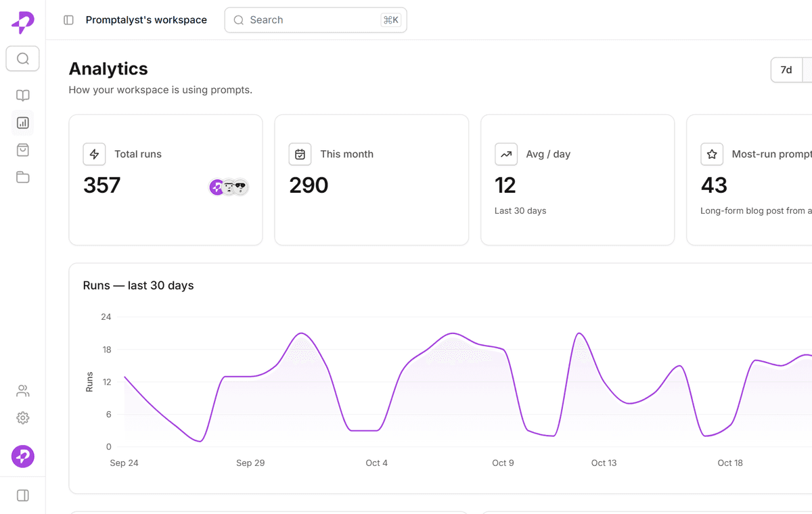Select the 7d time range tab
Viewport: 812px width, 514px height.
pos(786,70)
